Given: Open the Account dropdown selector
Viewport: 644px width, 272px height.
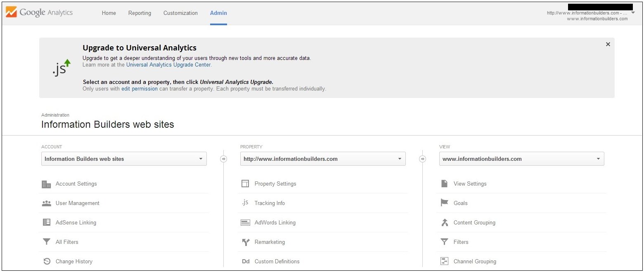Looking at the screenshot, I should click(x=124, y=159).
